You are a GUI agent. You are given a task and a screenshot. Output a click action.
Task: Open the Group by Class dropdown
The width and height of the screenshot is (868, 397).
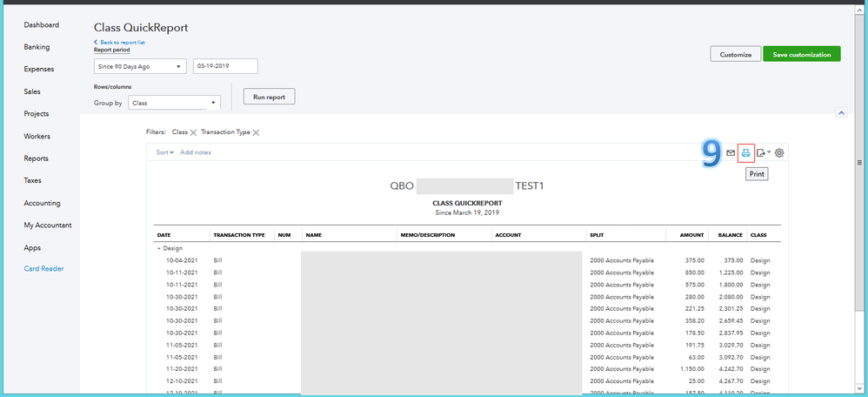point(174,103)
